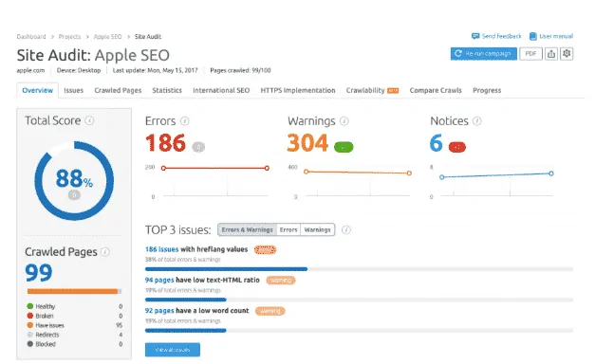
Task: Click the Projects breadcrumb
Action: (69, 36)
